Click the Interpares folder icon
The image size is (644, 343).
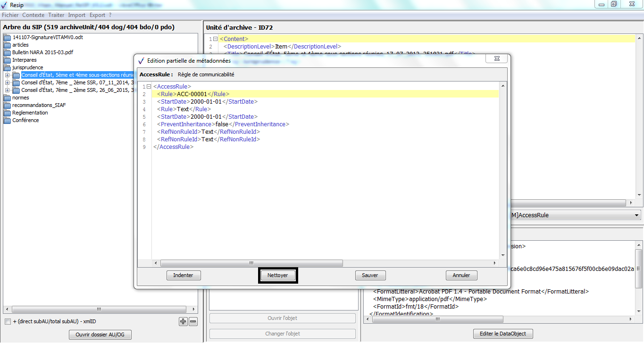(7, 60)
